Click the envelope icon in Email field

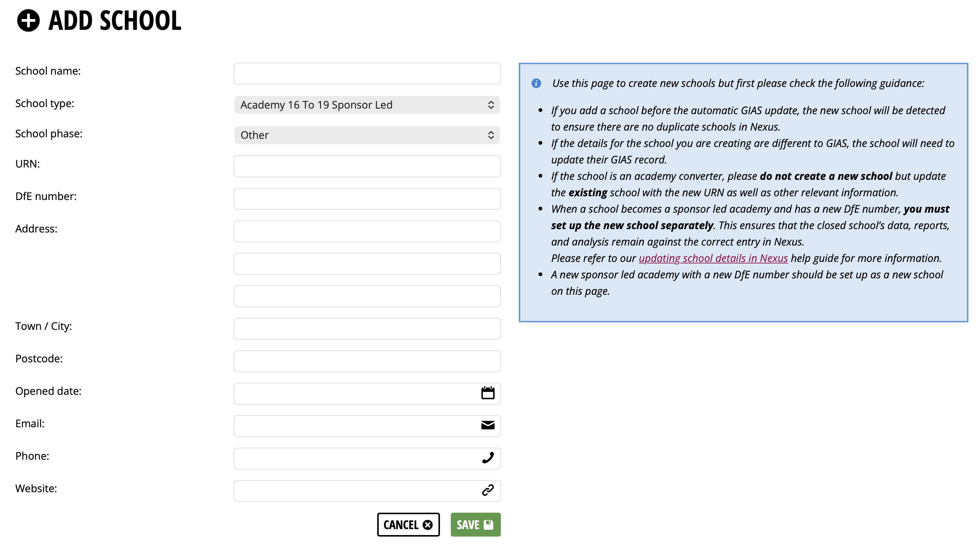[x=488, y=425]
